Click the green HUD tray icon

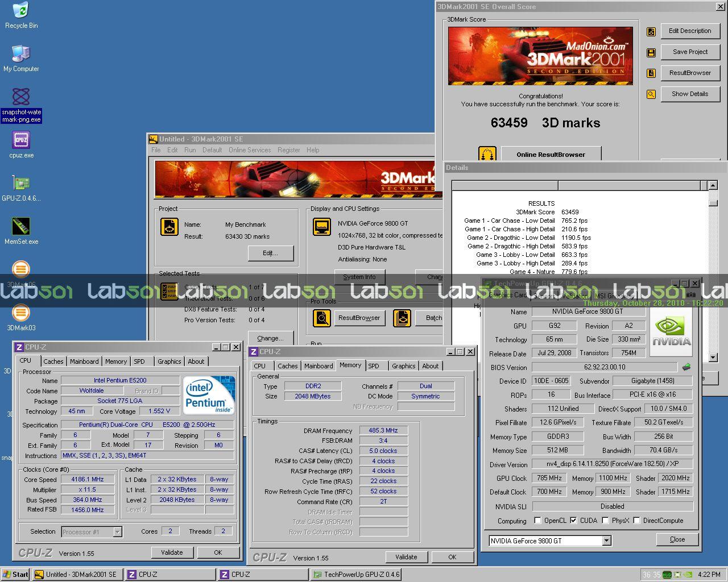click(x=667, y=575)
